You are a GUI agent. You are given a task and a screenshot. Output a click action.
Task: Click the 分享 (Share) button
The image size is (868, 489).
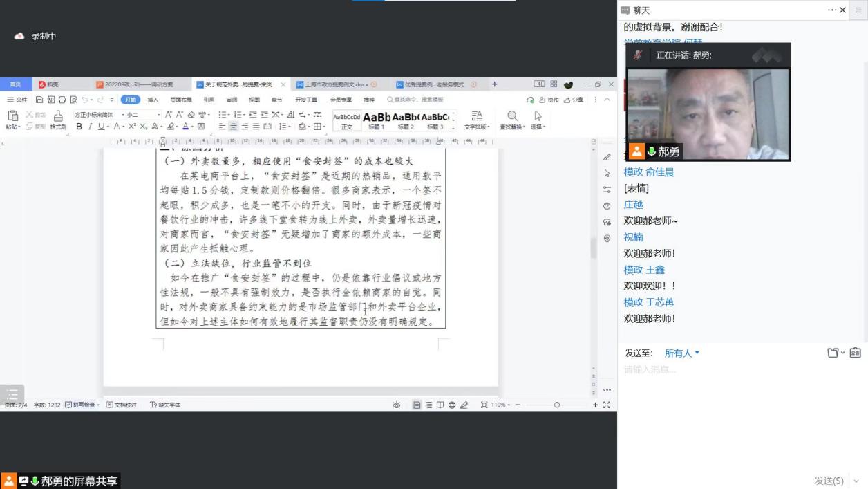(574, 100)
